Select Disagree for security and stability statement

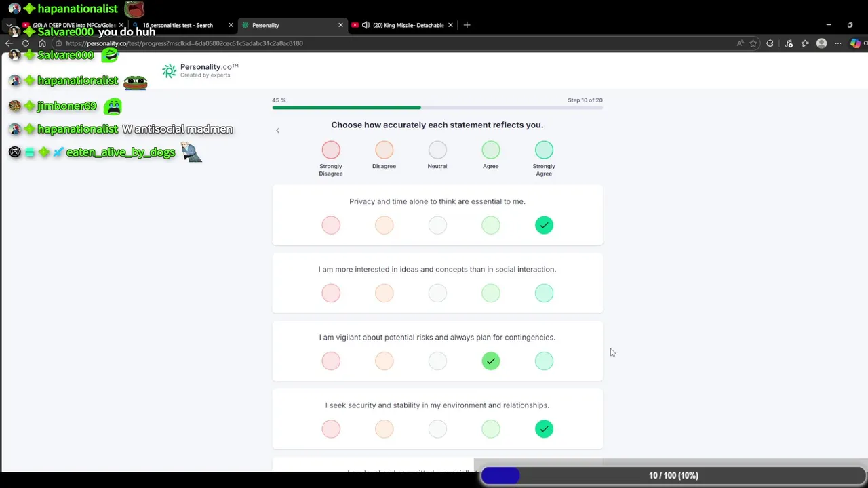[384, 428]
